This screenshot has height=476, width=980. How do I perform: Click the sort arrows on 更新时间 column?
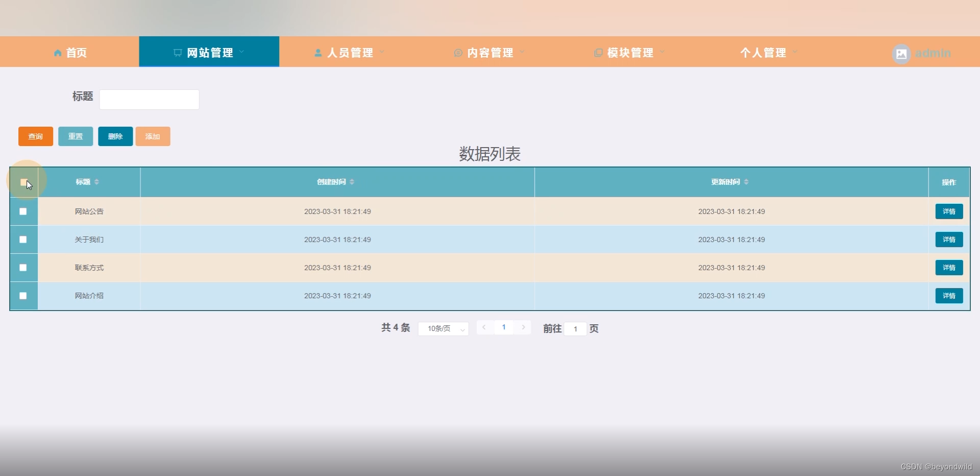[746, 182]
